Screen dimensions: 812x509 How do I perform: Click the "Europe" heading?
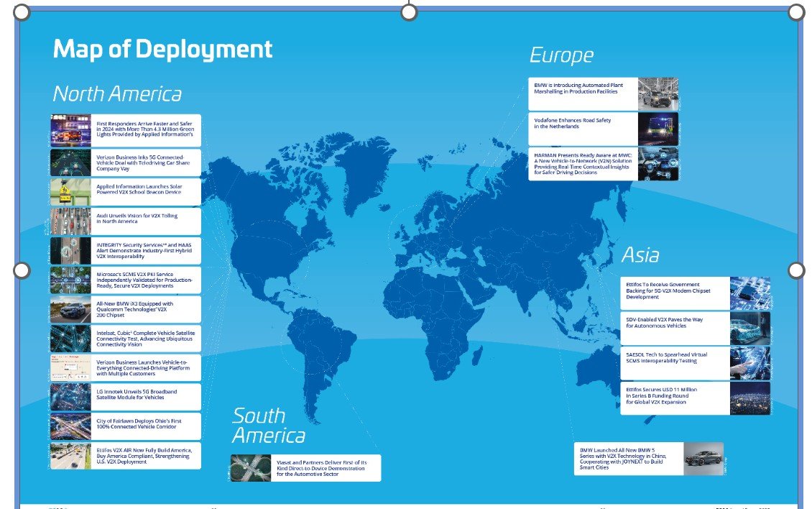[x=561, y=55]
